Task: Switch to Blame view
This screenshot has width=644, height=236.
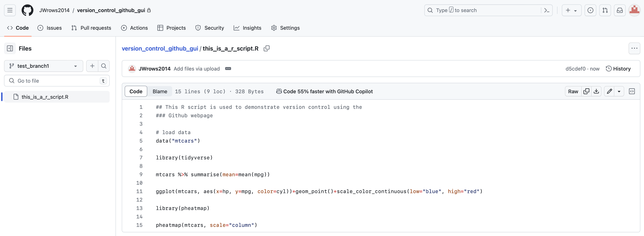Action: point(160,91)
